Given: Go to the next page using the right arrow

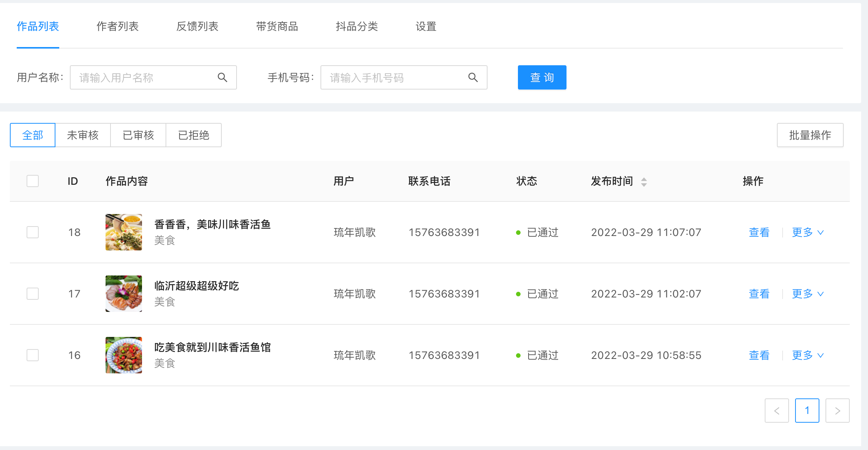Looking at the screenshot, I should click(x=837, y=411).
